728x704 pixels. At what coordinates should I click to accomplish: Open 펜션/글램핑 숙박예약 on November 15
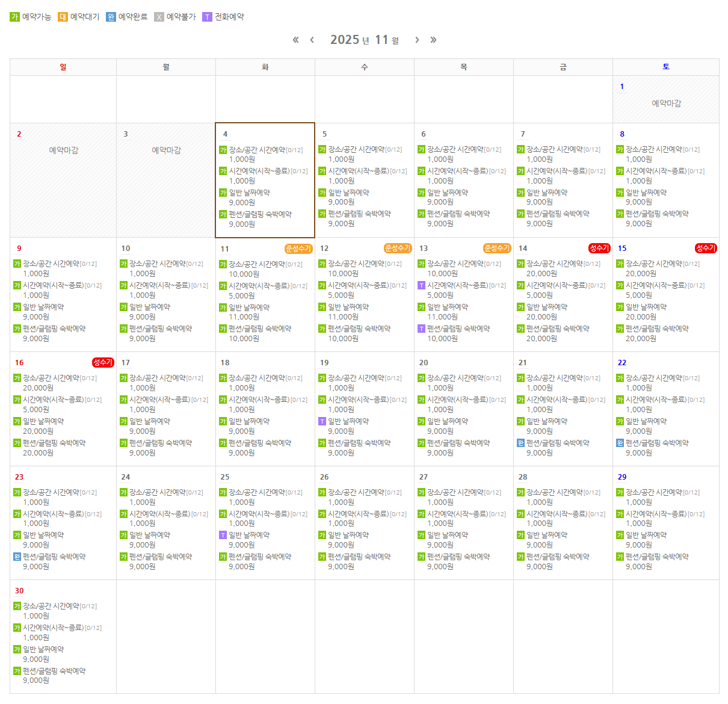click(657, 329)
